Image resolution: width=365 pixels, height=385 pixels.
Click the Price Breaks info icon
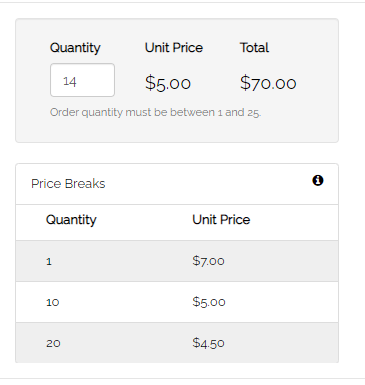pos(318,180)
